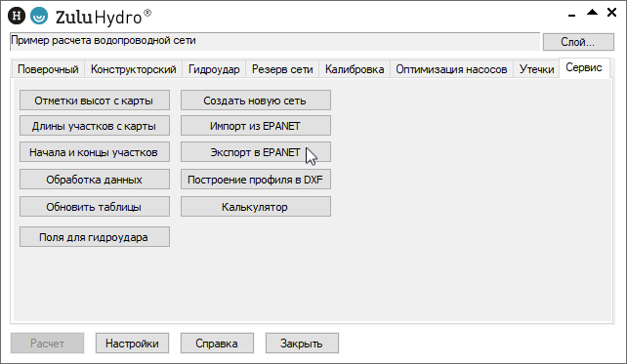Click the layer name field Пример расчета водопроводной сети
Image resolution: width=627 pixels, height=364 pixels.
[274, 42]
